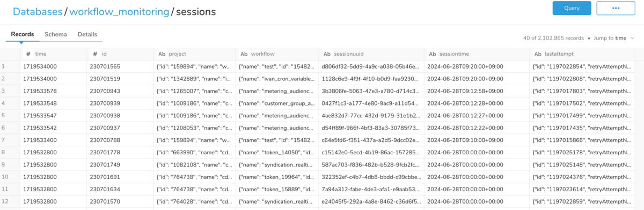Select sessiontime cell 2024-06-28T09:10:00+09:00
Viewport: 644px width, 210px height.
pos(477,140)
